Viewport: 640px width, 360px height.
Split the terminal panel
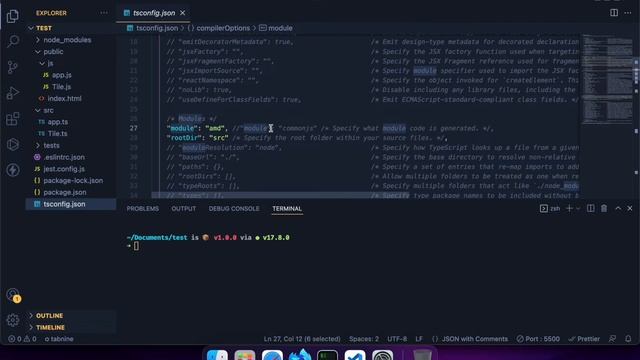tap(591, 209)
